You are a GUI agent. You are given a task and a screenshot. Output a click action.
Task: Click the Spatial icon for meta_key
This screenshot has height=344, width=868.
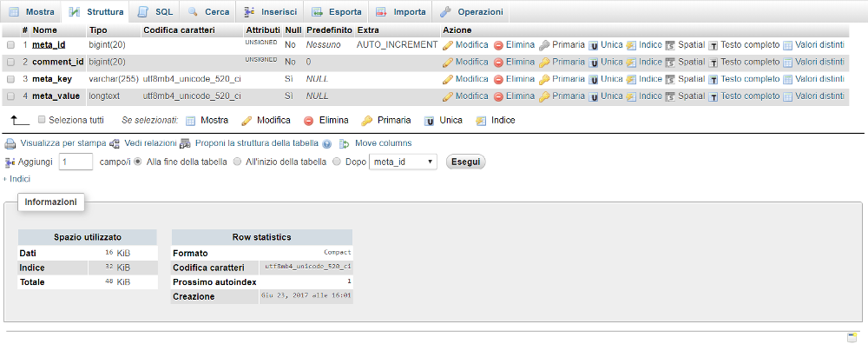coord(670,80)
